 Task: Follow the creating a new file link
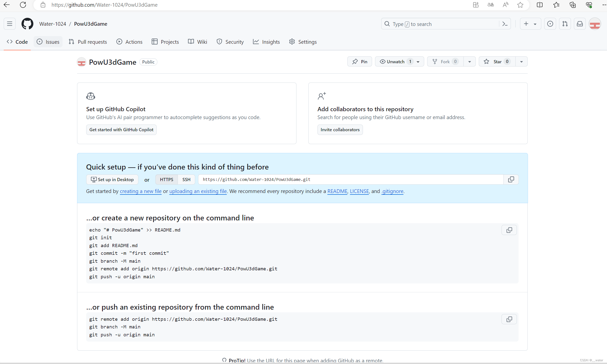(x=141, y=192)
